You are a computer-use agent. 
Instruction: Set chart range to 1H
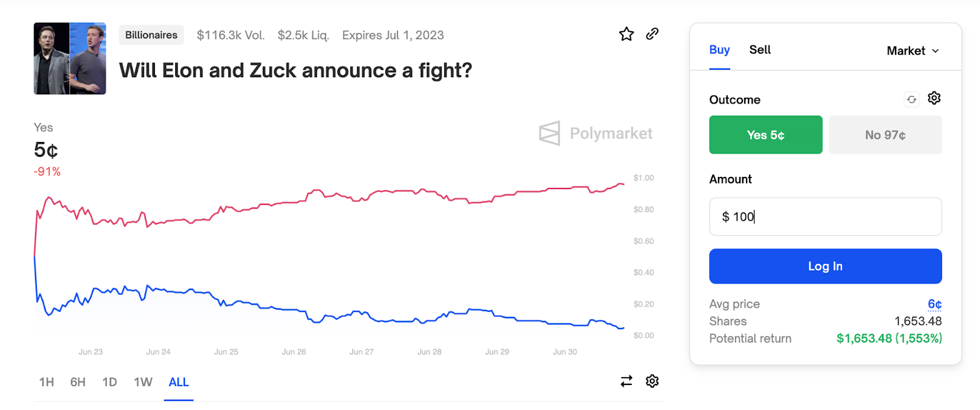[47, 382]
